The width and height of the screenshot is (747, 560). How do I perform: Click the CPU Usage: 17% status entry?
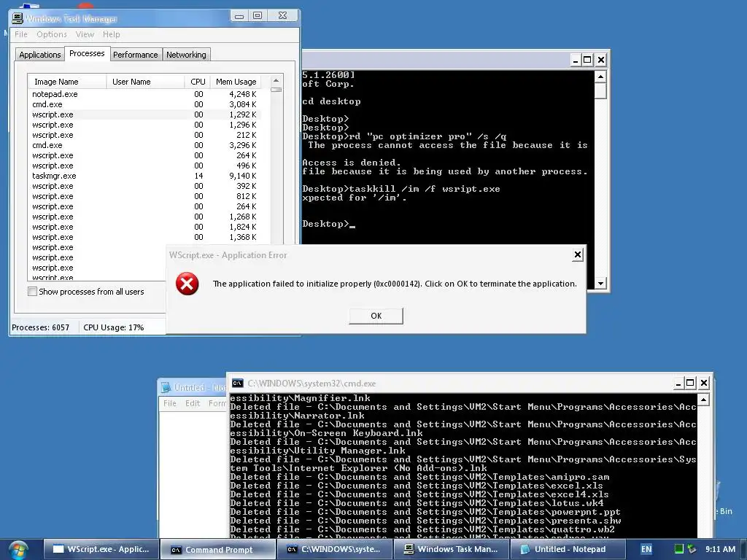(113, 327)
